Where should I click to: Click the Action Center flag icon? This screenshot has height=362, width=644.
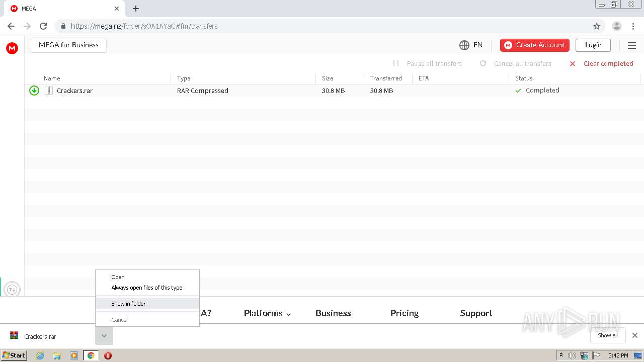pyautogui.click(x=596, y=355)
